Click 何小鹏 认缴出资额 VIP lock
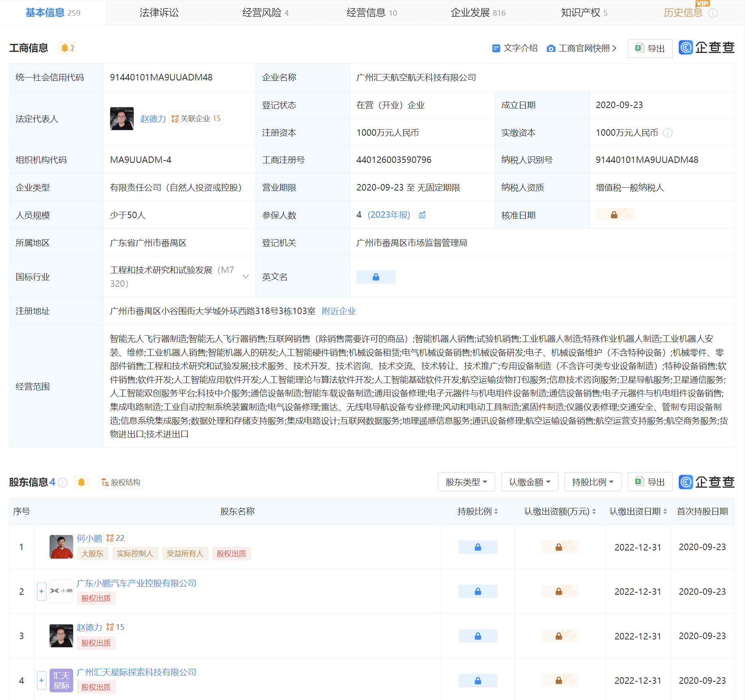 (x=560, y=547)
